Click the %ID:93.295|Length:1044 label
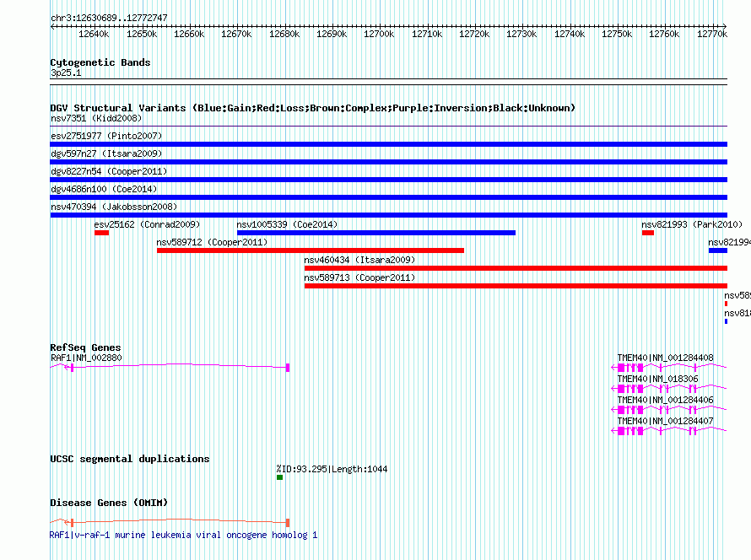Image resolution: width=751 pixels, height=560 pixels. click(332, 469)
